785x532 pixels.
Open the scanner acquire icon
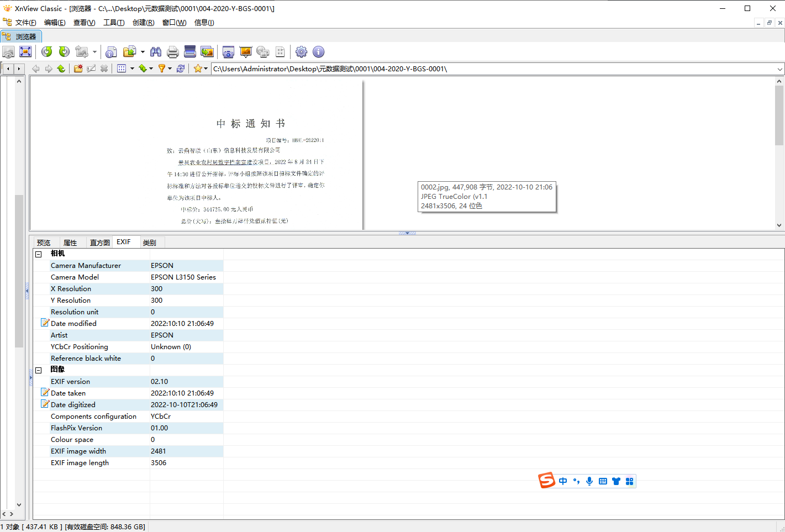[x=190, y=52]
